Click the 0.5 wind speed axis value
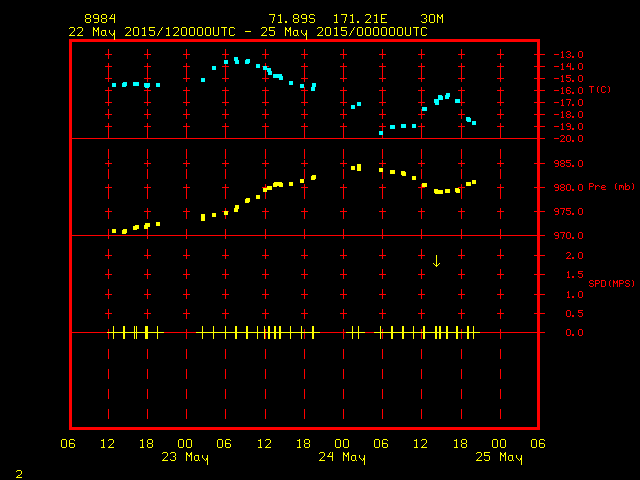 pos(574,313)
